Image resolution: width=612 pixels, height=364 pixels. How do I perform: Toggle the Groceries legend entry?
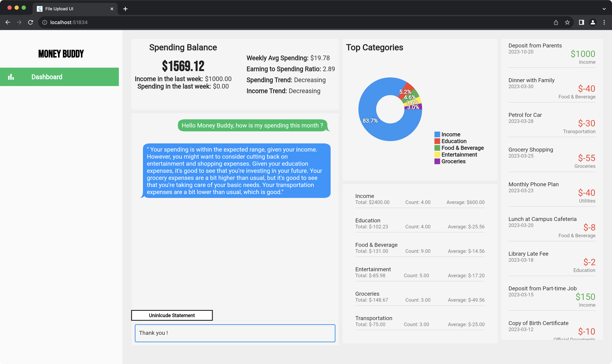pyautogui.click(x=453, y=161)
